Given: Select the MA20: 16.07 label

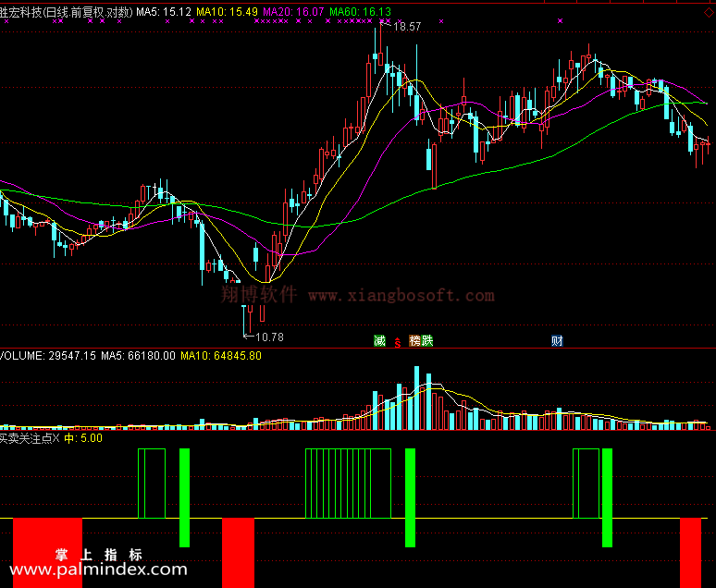Looking at the screenshot, I should click(293, 12).
